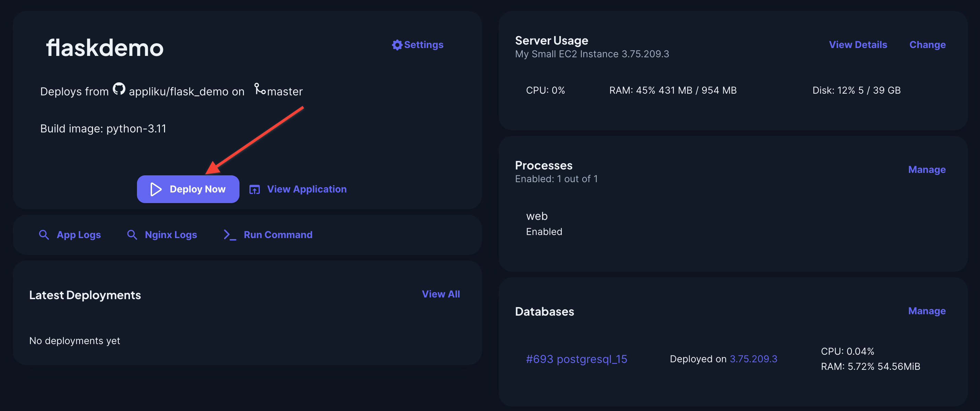The height and width of the screenshot is (411, 980).
Task: Open the #693 postgresql_15 database
Action: point(576,359)
